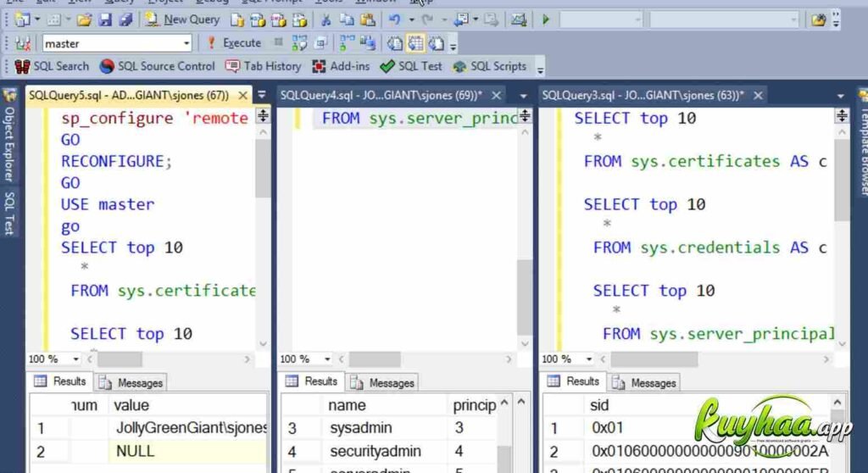
Task: Open SQL Test from the Red Gate toolbar
Action: [x=411, y=66]
